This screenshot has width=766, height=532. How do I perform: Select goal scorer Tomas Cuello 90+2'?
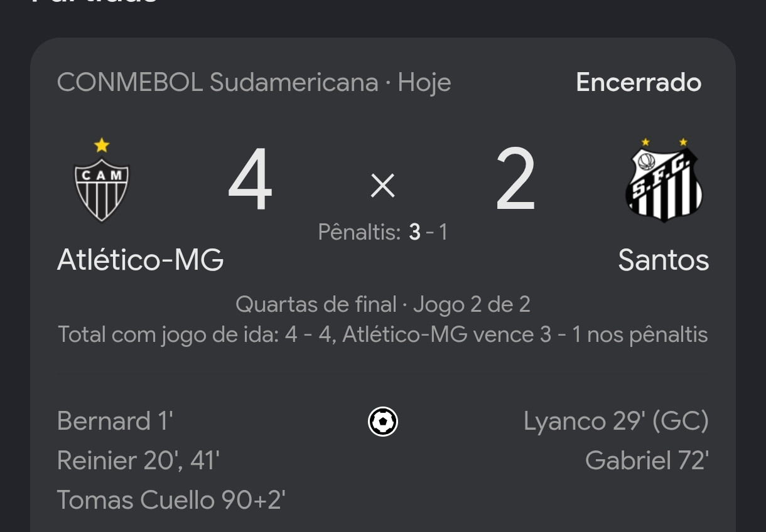point(171,501)
